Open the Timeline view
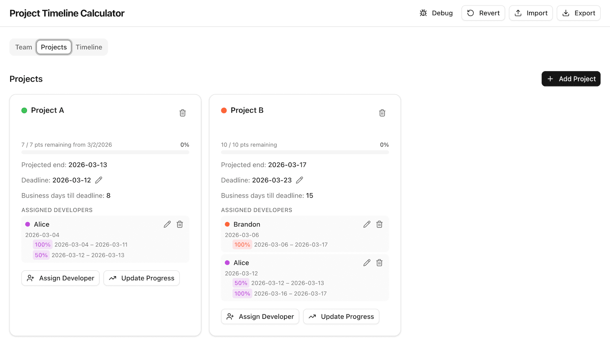Viewport: 610px width, 364px height. (89, 47)
